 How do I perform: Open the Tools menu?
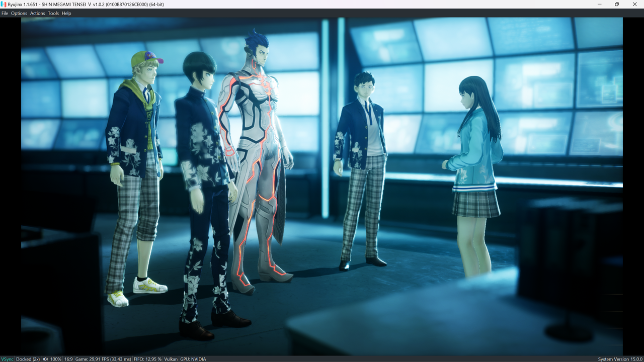53,14
